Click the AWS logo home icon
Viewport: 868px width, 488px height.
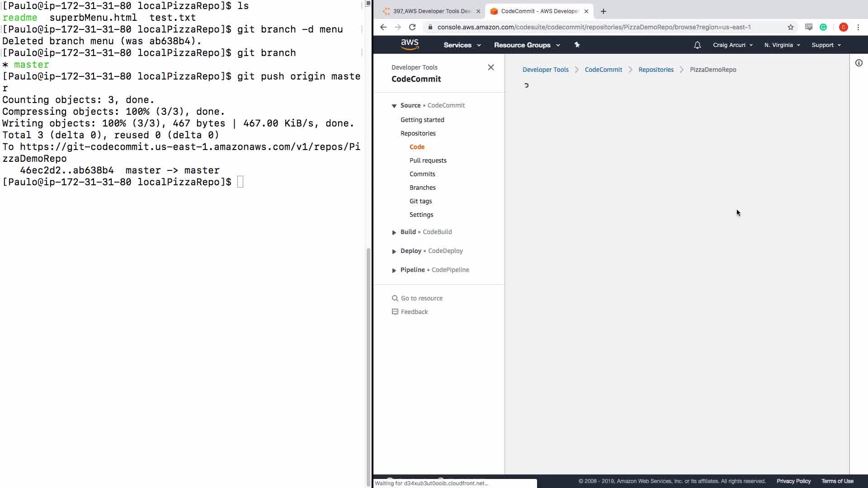pos(410,44)
